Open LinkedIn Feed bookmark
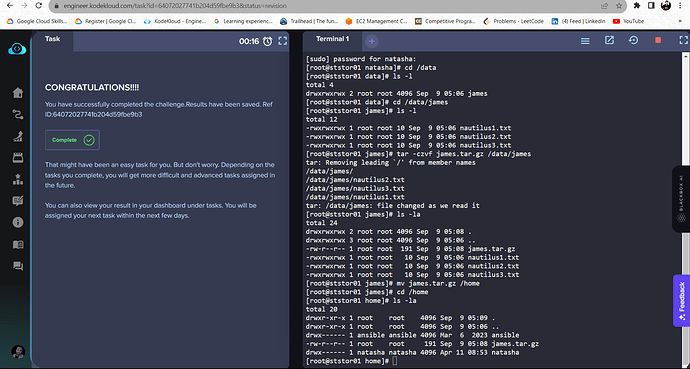Screen dimensions: 690x369 [x=579, y=21]
